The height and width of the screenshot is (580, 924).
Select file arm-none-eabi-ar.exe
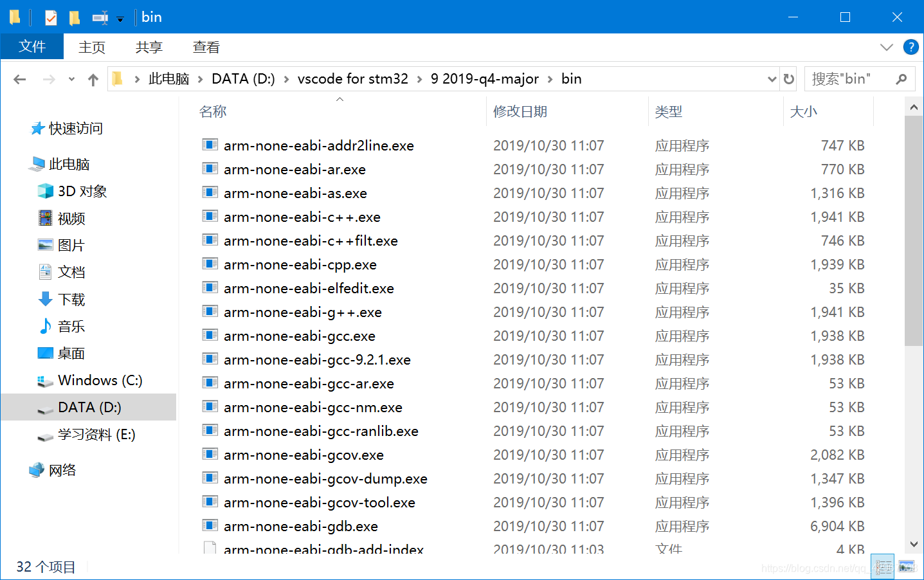[x=294, y=169]
